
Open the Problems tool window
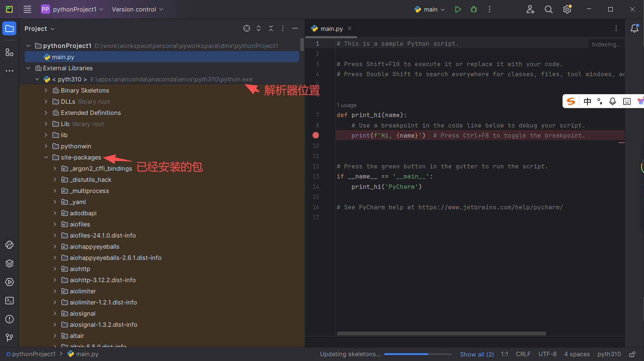pos(9,319)
